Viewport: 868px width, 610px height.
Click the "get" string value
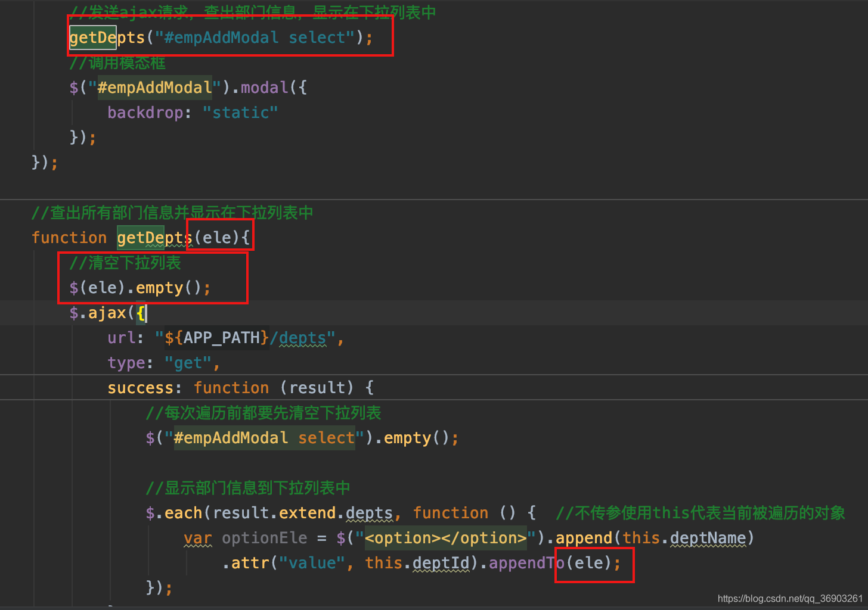(188, 363)
